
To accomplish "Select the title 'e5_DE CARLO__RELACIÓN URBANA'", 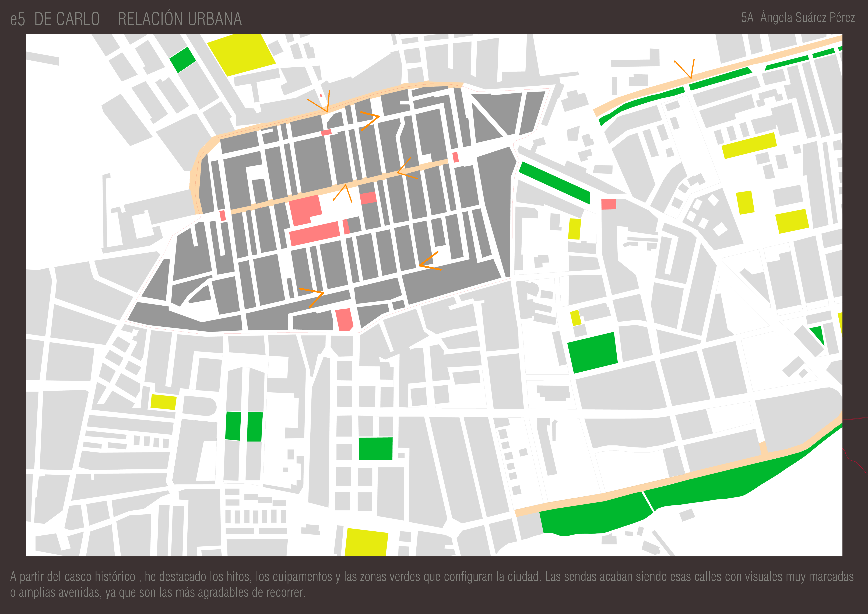I will [x=126, y=19].
